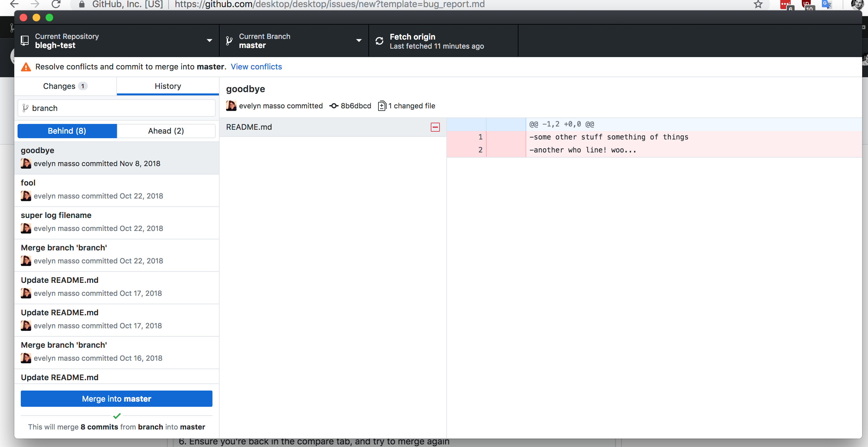
Task: Click the browser reload icon
Action: [x=56, y=4]
